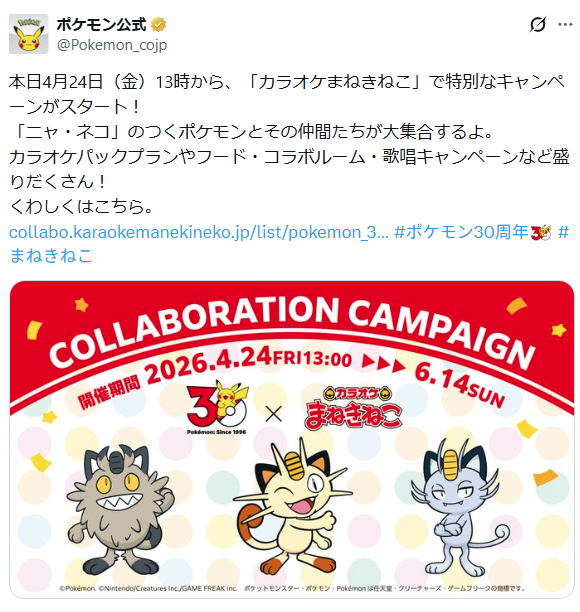
Task: Click the カラオケまねきねこ logo
Action: point(353,408)
